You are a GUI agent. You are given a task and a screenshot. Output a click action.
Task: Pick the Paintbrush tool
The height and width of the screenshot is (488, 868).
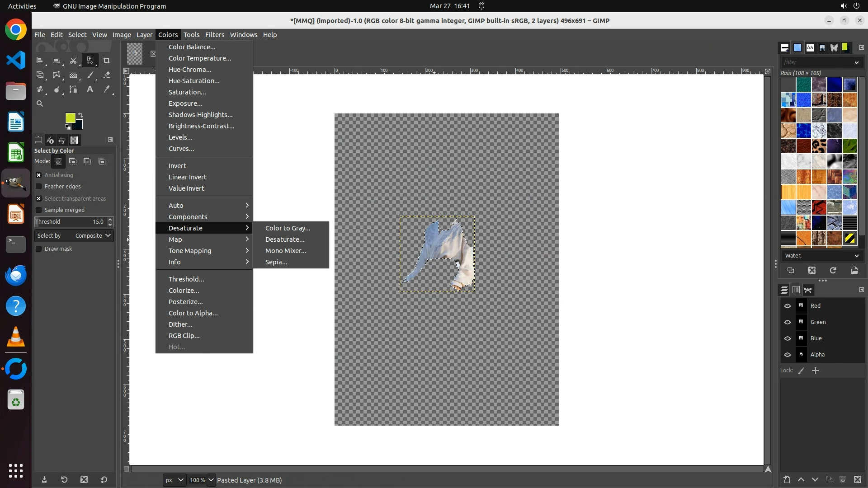(90, 75)
